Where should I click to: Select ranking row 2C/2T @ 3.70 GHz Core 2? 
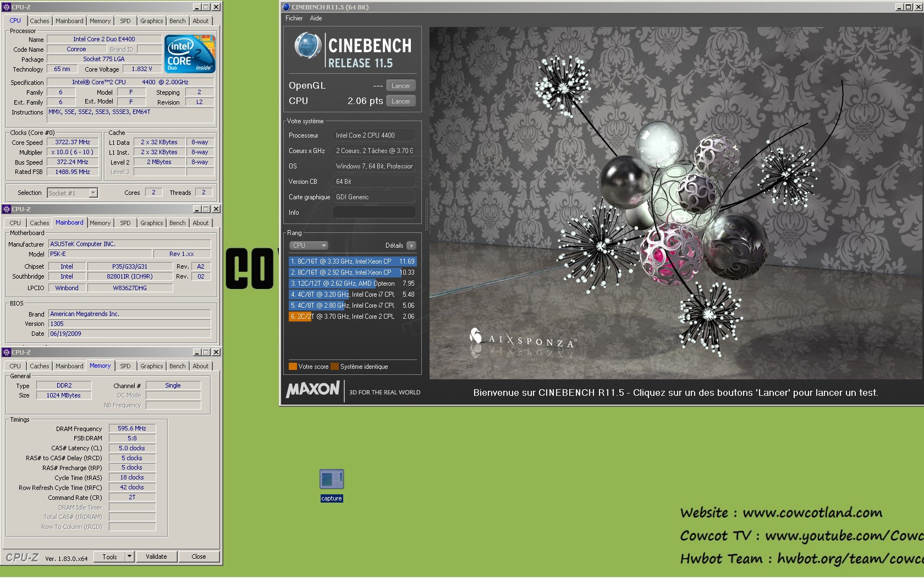click(353, 317)
